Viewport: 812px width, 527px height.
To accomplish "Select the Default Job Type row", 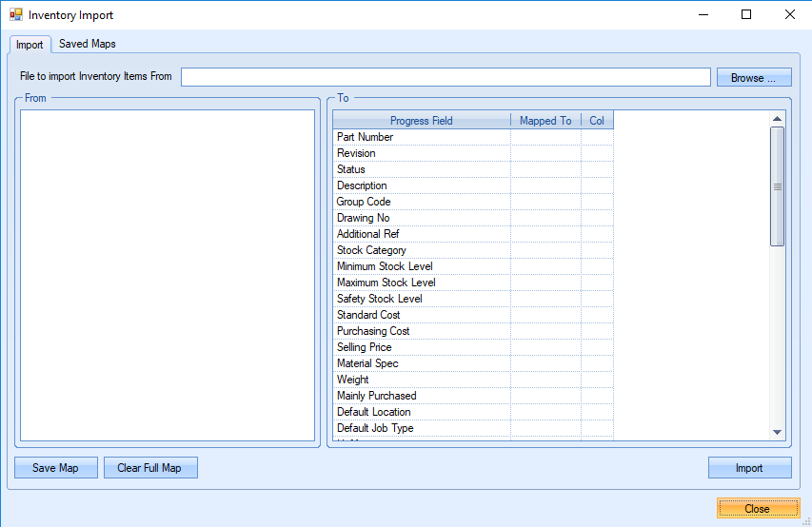I will [473, 428].
